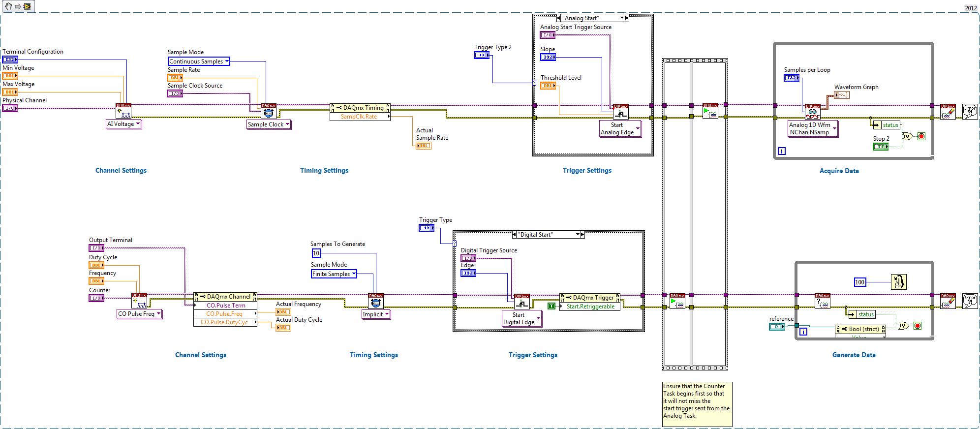Click the hand scroll tool icon
This screenshot has height=429, width=980.
pyautogui.click(x=8, y=6)
